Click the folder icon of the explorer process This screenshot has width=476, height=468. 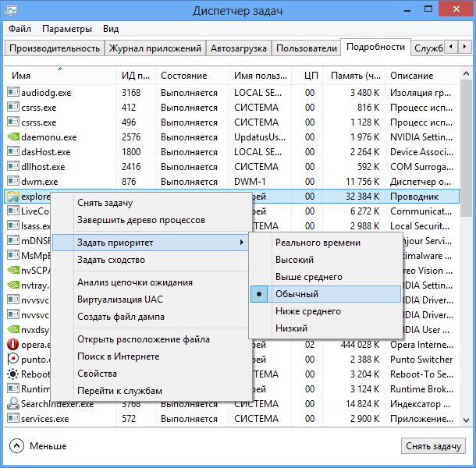coord(13,197)
